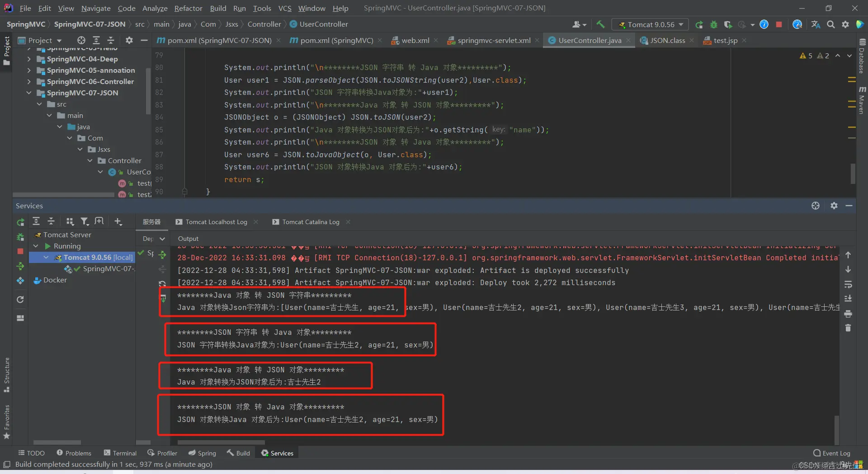Image resolution: width=868 pixels, height=474 pixels.
Task: Rerun Tomcat 9.0.56 from the main toolbar
Action: [x=699, y=24]
